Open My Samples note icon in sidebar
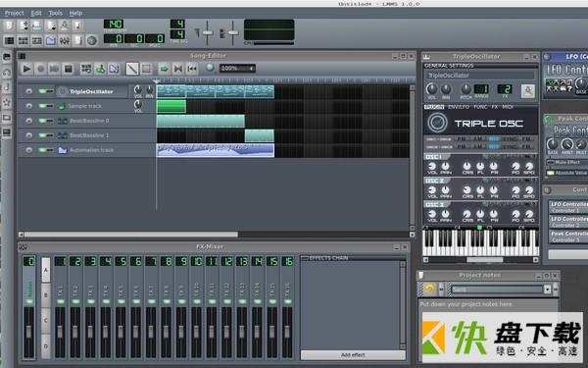Image resolution: width=588 pixels, height=368 pixels. coord(7,87)
